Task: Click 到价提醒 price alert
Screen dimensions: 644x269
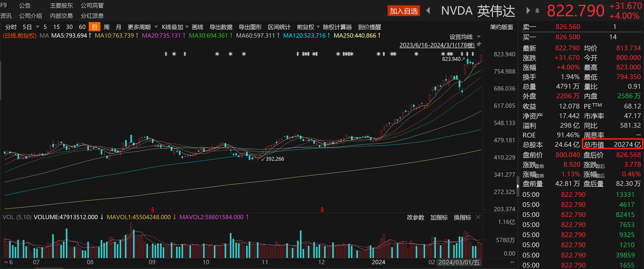Action: (x=369, y=27)
